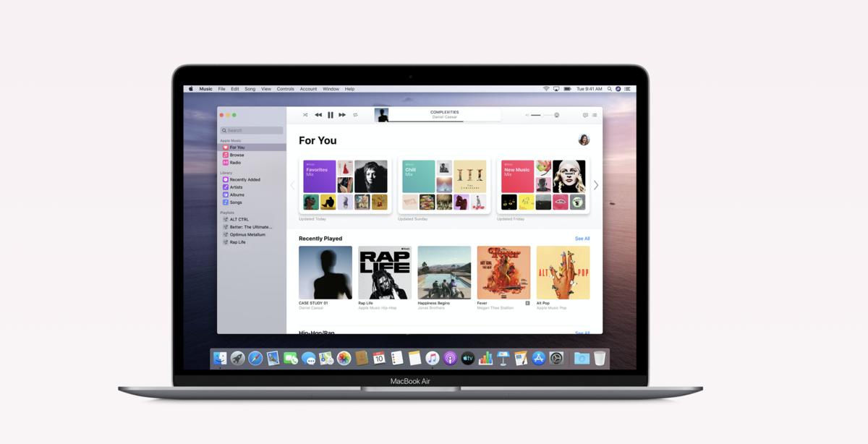Launch Safari from the Dock
The image size is (868, 444).
[255, 358]
